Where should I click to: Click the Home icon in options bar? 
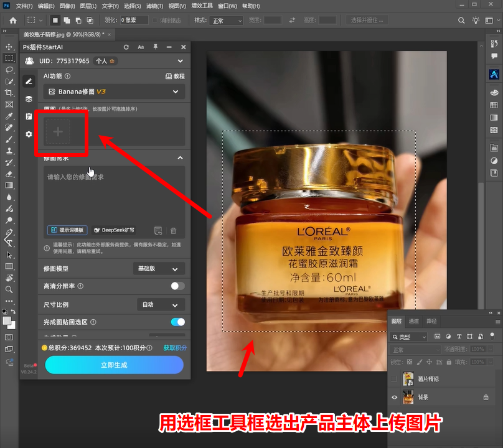pos(13,21)
